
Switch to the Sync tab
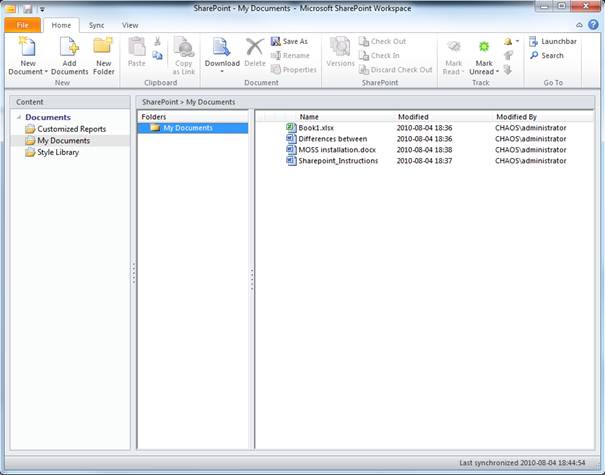(96, 25)
